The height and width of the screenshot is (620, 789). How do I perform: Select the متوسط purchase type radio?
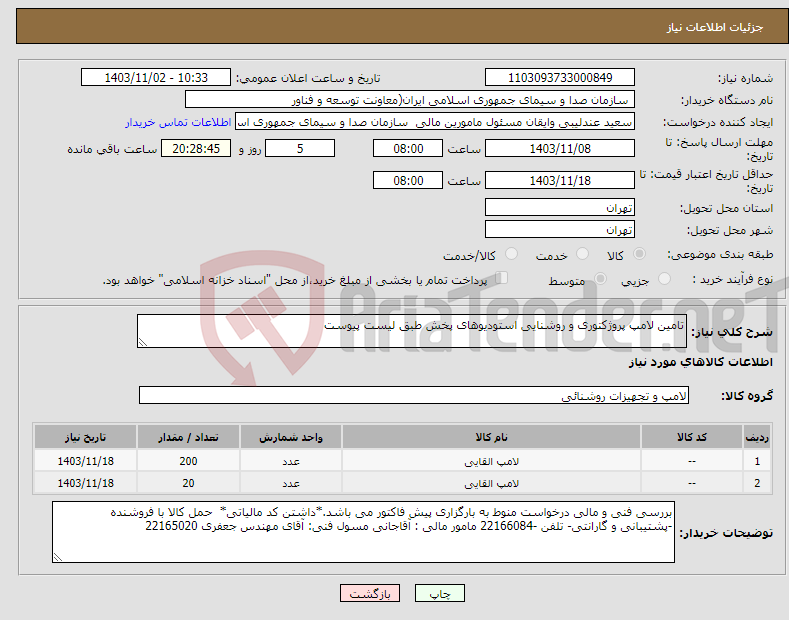[600, 278]
